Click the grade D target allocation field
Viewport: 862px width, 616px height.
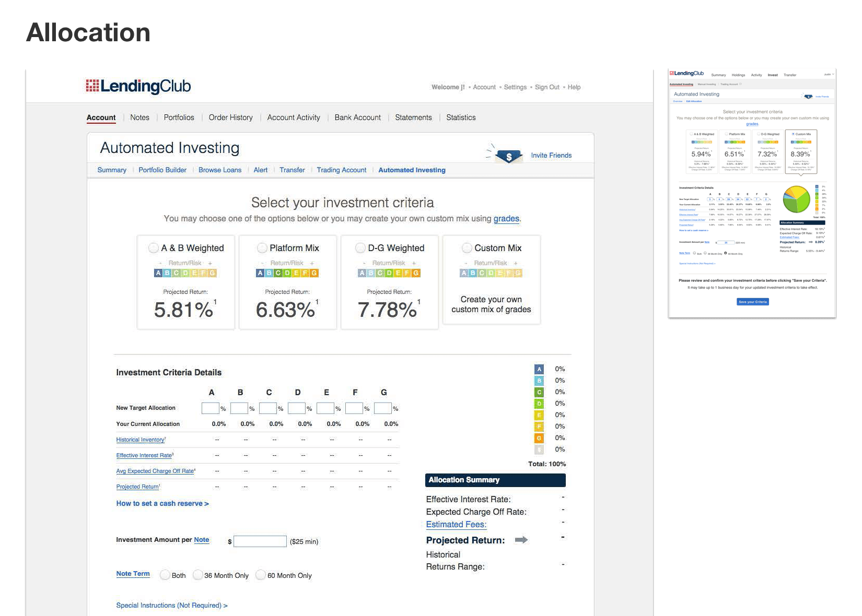(x=296, y=408)
